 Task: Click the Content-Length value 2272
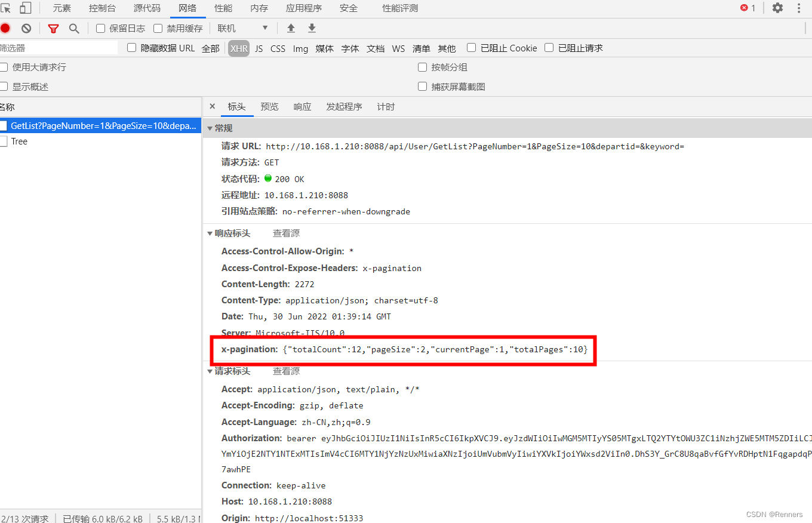[304, 284]
